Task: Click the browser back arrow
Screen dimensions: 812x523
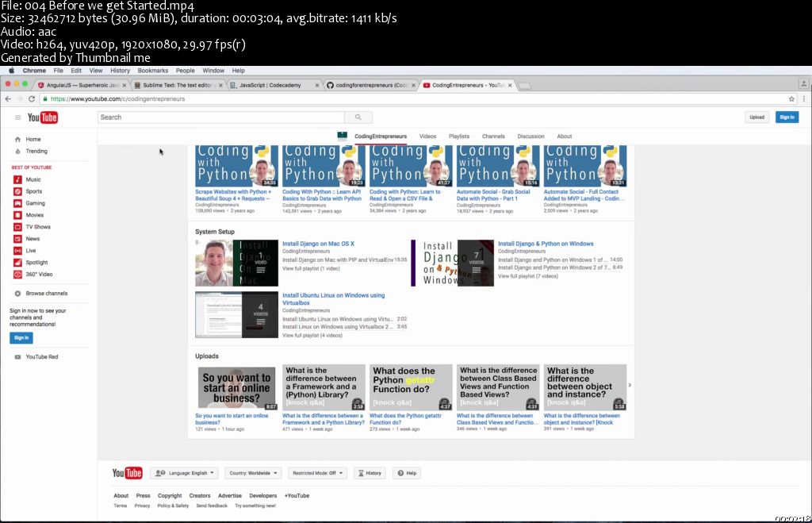Action: [x=8, y=99]
